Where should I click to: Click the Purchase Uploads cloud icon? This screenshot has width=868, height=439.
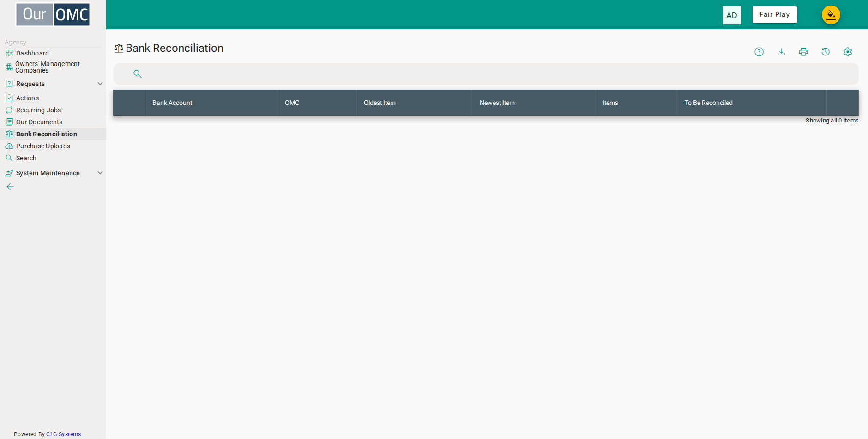(x=9, y=146)
